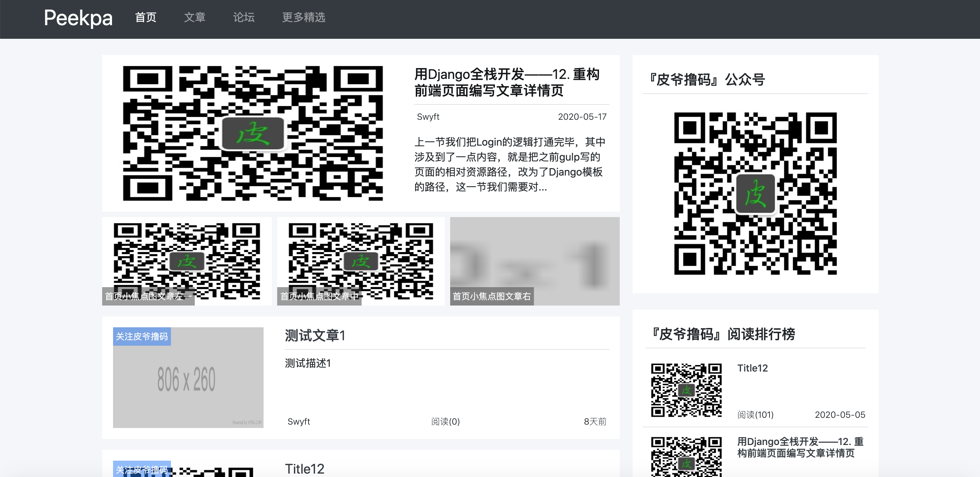Screen dimensions: 980x477
Task: Click the 806 x 260 placeholder image
Action: [x=188, y=377]
